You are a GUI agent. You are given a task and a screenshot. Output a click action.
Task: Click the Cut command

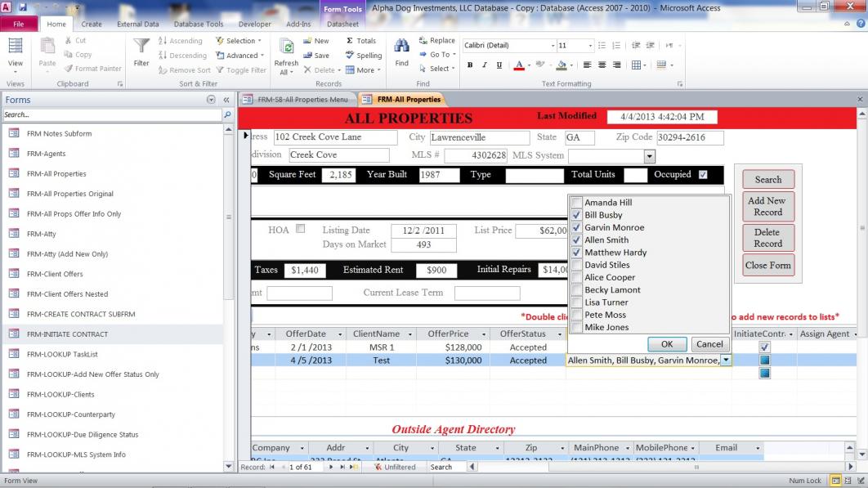tap(75, 40)
